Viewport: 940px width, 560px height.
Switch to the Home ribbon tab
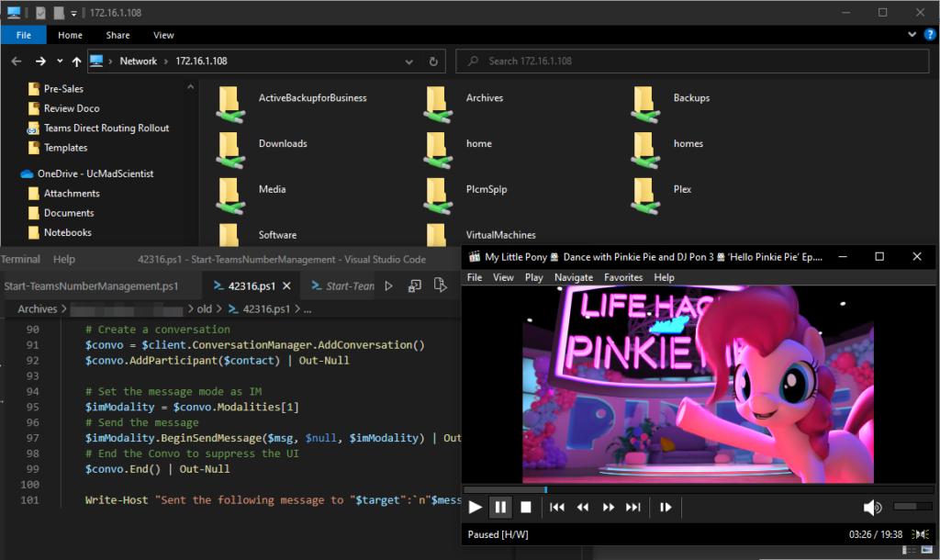(70, 36)
